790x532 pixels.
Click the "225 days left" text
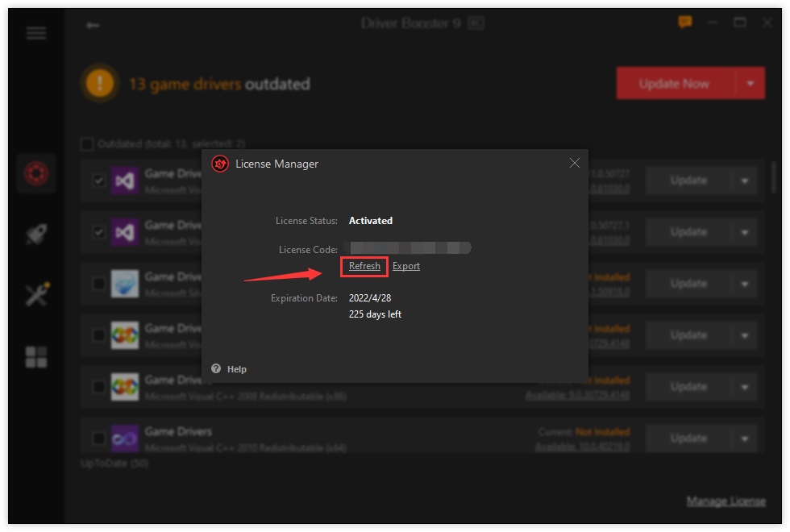coord(375,314)
